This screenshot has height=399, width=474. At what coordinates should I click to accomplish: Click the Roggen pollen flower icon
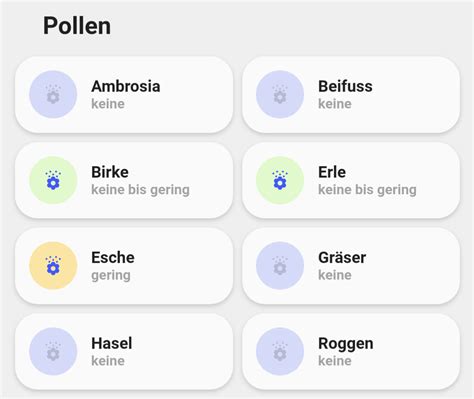280,351
